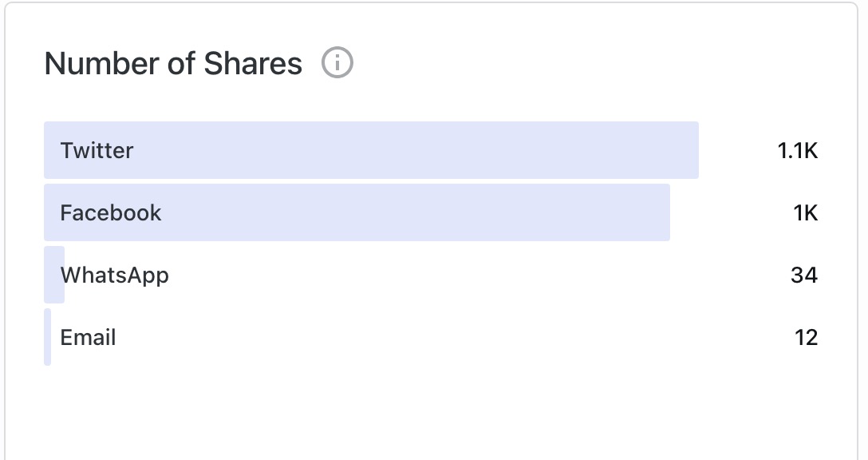
Task: Select the Email label text
Action: pos(88,337)
